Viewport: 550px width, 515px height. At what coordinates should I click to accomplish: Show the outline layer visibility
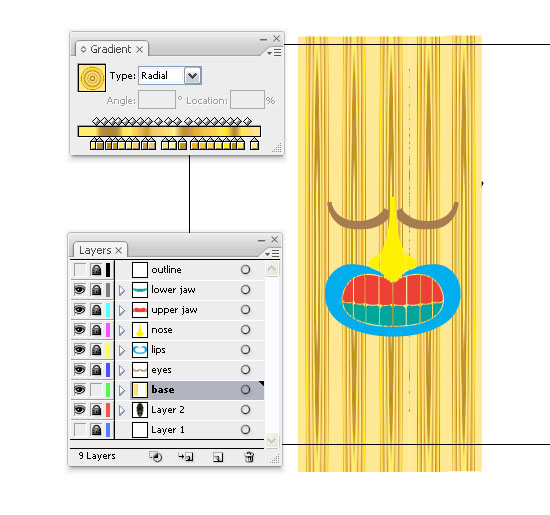pyautogui.click(x=80, y=270)
